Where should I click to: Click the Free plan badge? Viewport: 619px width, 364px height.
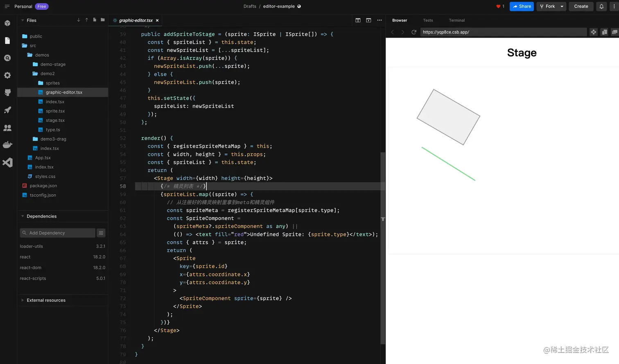tap(42, 6)
